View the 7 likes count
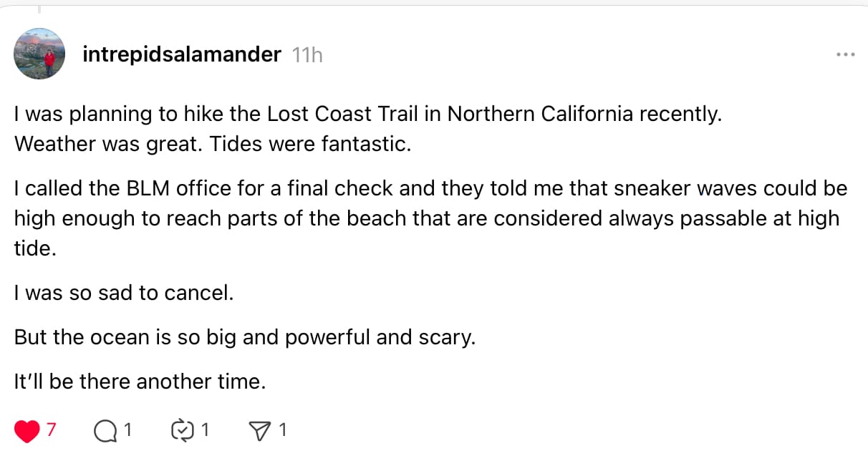Image resolution: width=868 pixels, height=456 pixels. point(51,430)
